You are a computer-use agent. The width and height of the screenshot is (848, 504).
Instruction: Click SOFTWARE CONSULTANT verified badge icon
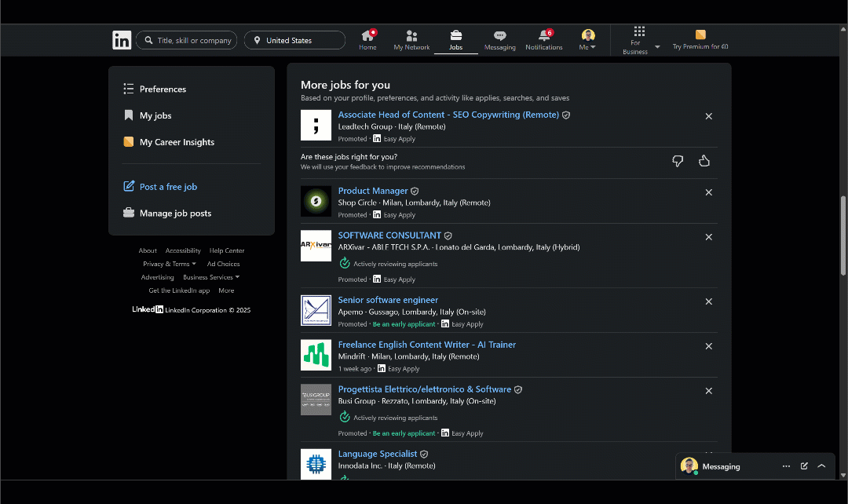pos(448,236)
